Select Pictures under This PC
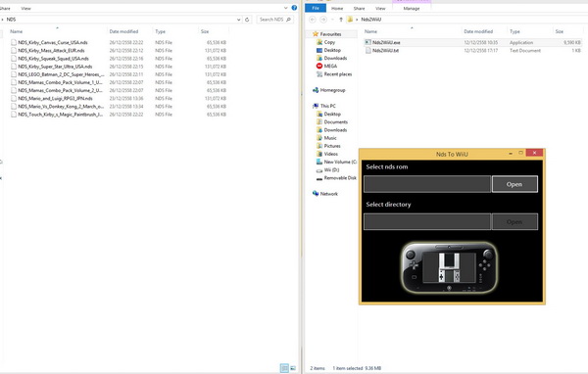The image size is (588, 374). coord(332,146)
